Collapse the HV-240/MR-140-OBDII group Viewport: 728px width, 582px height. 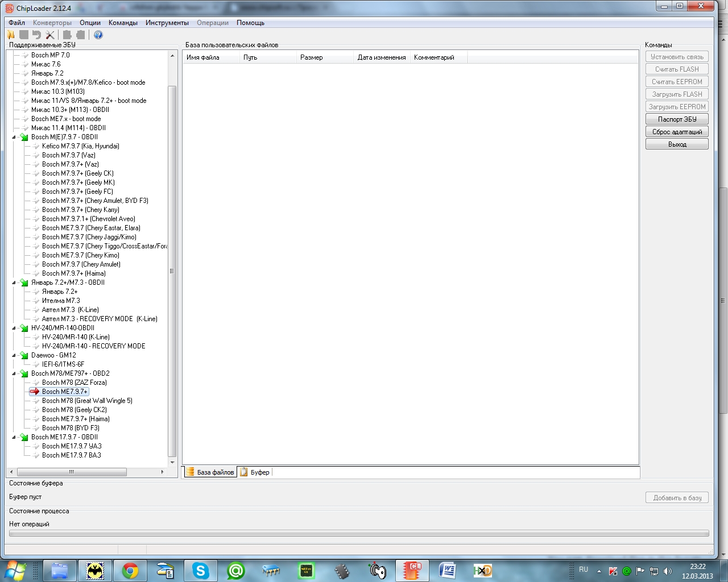click(x=14, y=328)
